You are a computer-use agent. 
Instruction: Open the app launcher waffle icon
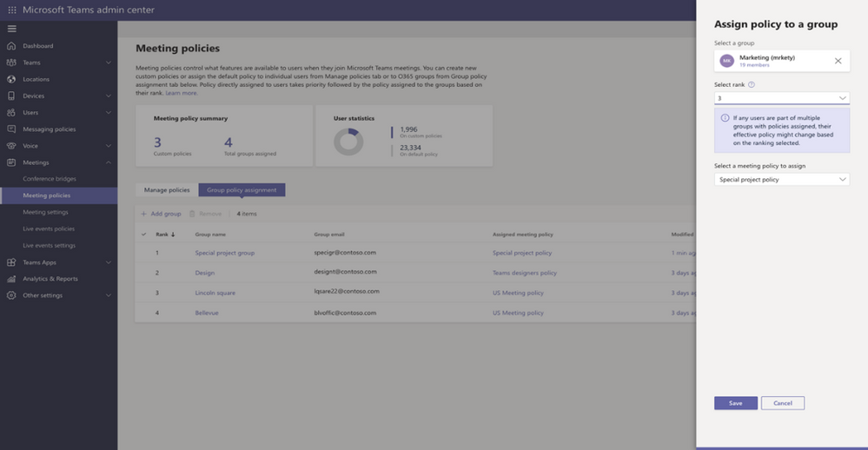(11, 10)
